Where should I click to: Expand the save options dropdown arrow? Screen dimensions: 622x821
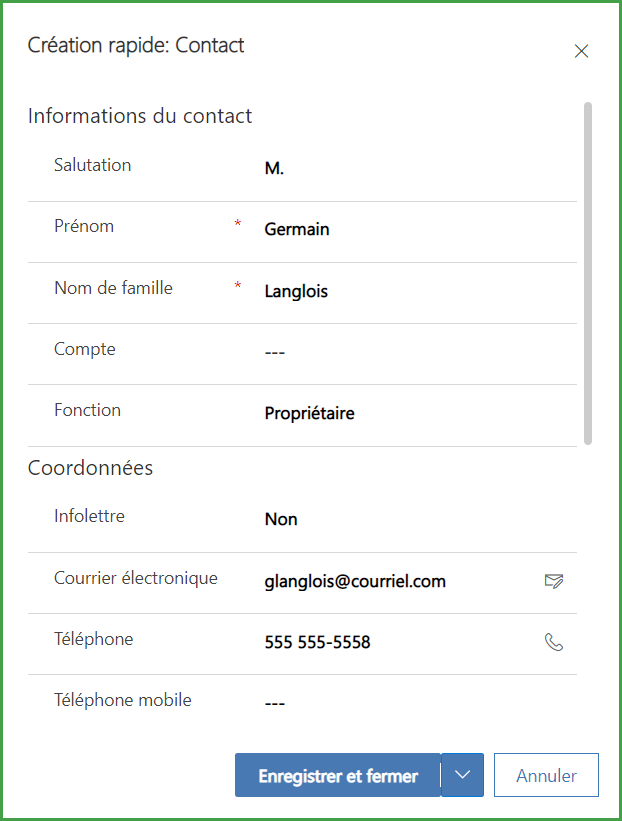click(x=462, y=775)
